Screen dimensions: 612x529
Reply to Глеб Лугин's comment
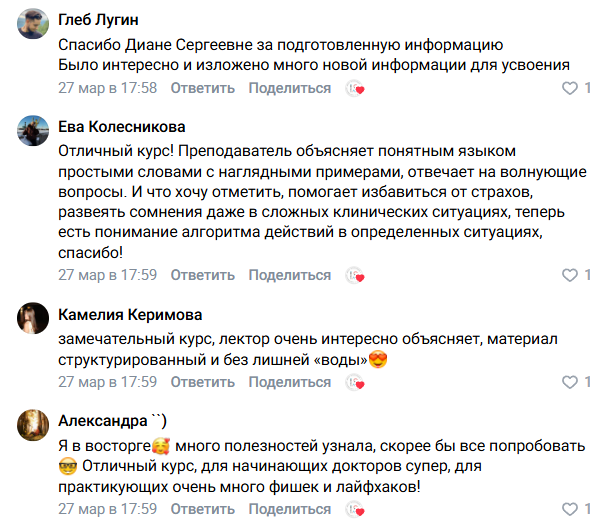[203, 89]
